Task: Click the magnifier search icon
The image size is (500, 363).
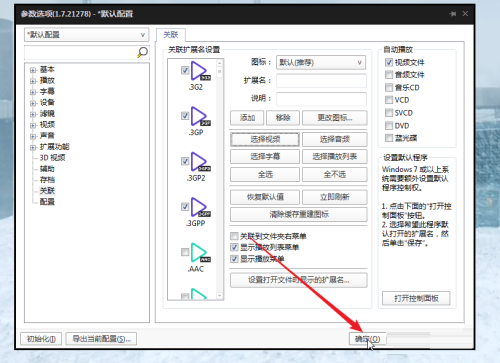Action: [142, 52]
